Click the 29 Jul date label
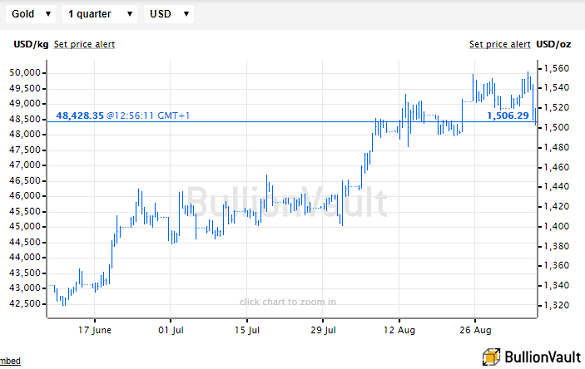This screenshot has height=369, width=585. click(323, 330)
